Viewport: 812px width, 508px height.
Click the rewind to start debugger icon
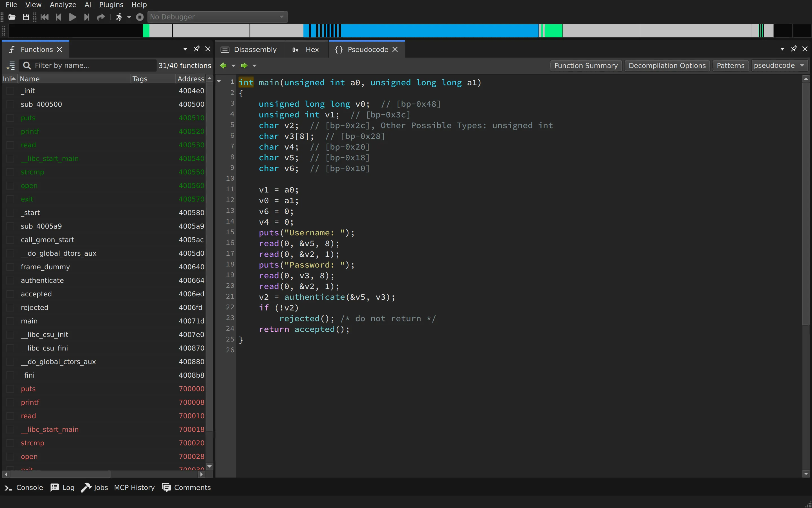pos(44,17)
